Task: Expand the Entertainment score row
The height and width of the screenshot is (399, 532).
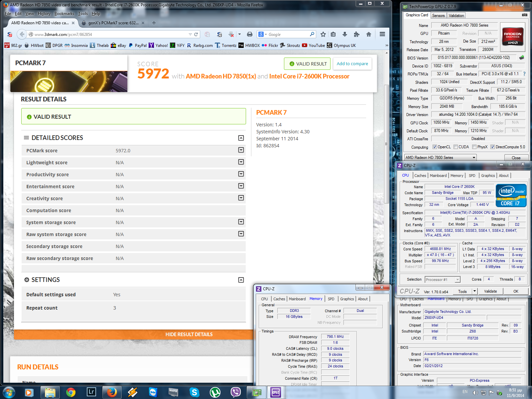Action: click(x=241, y=186)
